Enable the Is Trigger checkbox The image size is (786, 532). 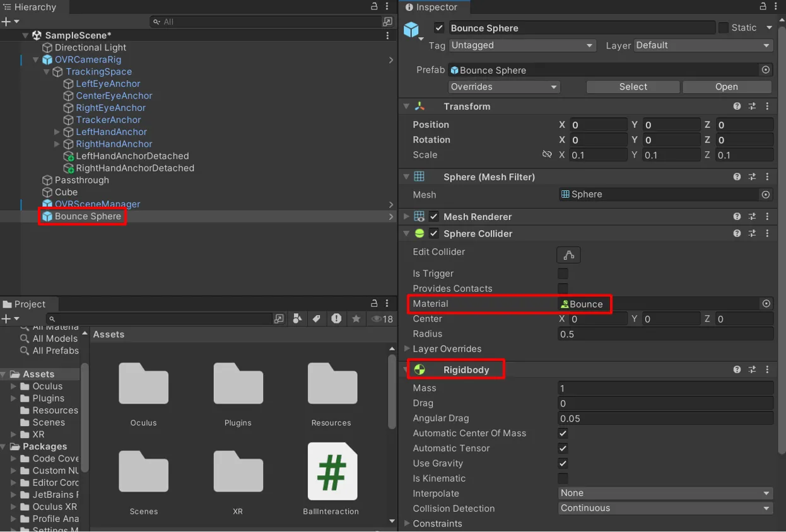tap(563, 274)
